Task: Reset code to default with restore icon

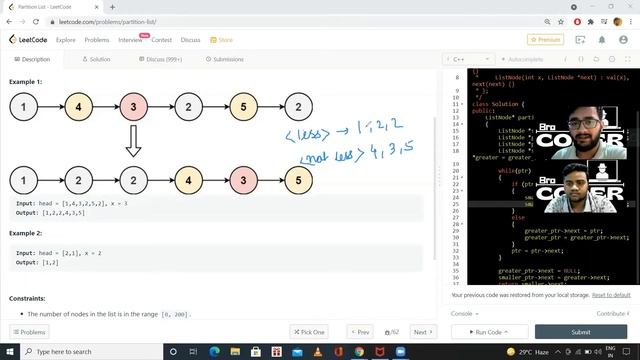Action: click(x=596, y=59)
